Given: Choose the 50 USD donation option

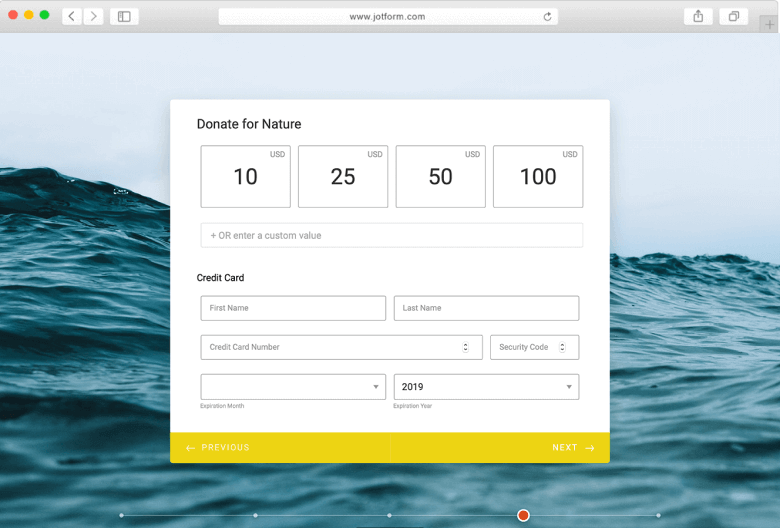Looking at the screenshot, I should coord(440,177).
